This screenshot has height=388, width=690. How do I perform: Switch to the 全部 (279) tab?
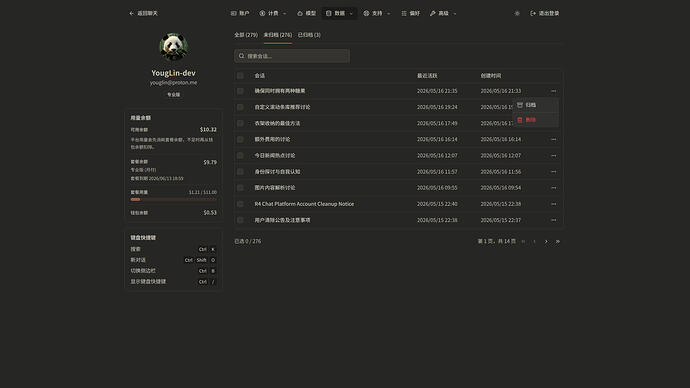pyautogui.click(x=246, y=35)
